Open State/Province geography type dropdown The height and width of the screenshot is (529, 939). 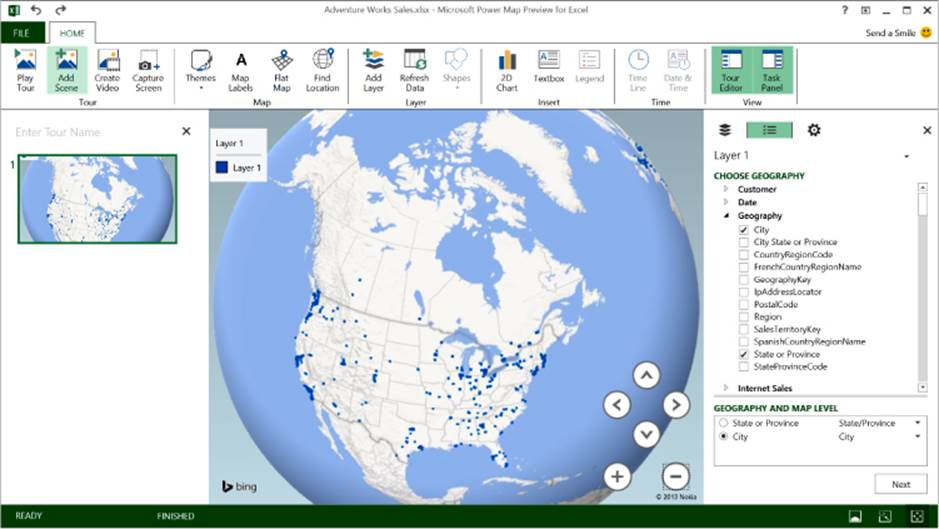(x=917, y=423)
